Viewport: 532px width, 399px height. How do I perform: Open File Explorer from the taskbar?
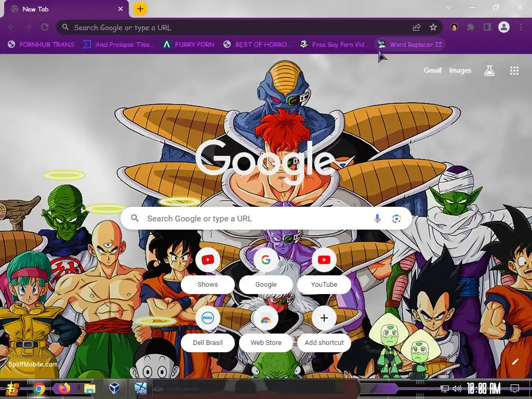click(90, 389)
